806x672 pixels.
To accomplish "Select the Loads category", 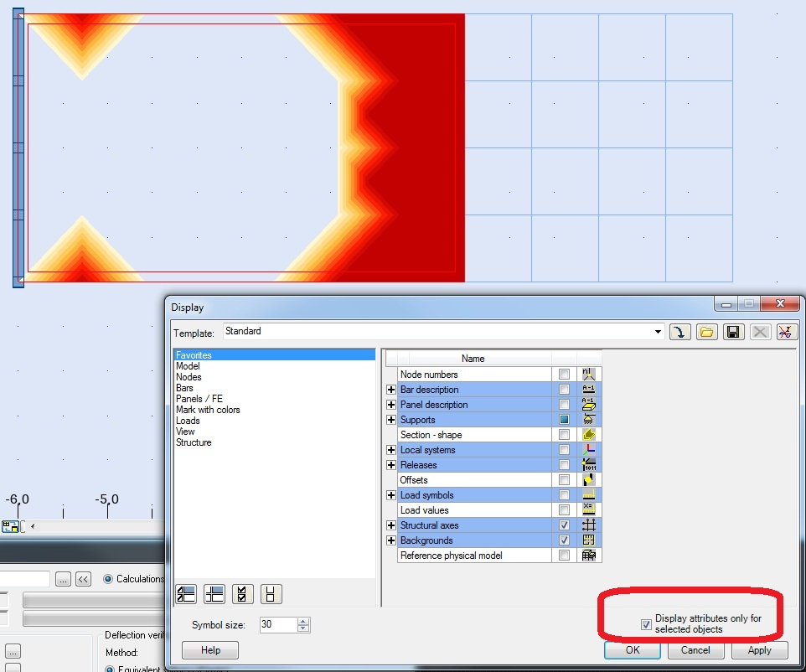I will [x=188, y=421].
